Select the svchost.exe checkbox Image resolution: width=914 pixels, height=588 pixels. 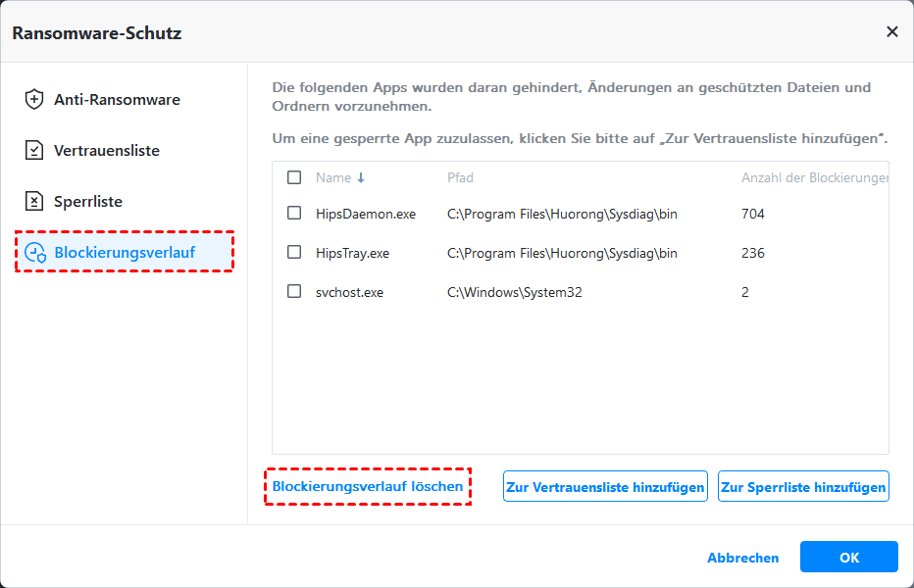click(x=294, y=292)
